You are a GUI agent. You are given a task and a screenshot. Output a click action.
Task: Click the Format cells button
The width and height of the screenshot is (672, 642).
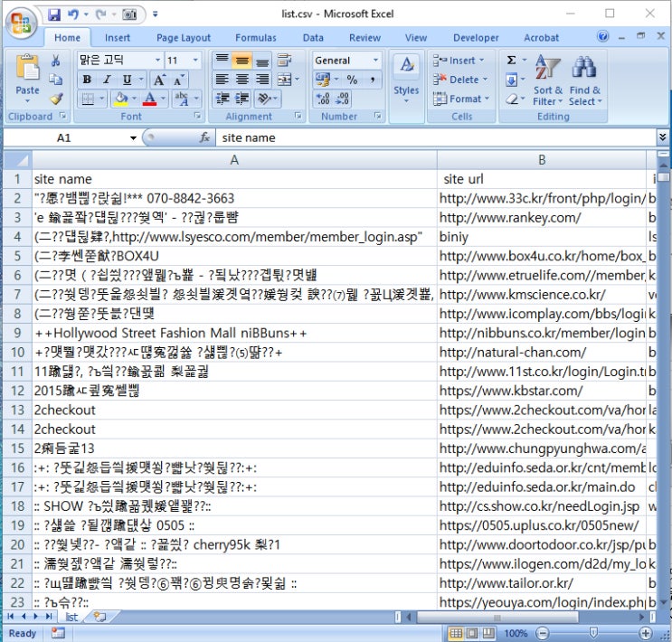point(460,99)
